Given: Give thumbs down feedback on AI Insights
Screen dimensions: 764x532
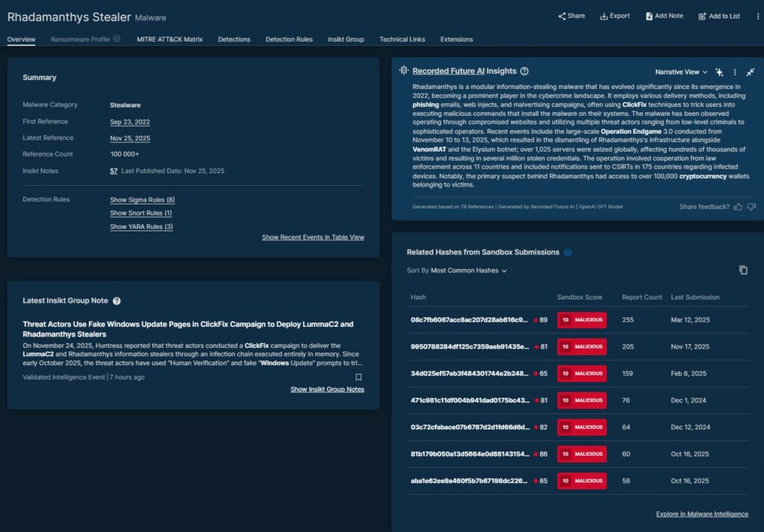Looking at the screenshot, I should pyautogui.click(x=751, y=207).
